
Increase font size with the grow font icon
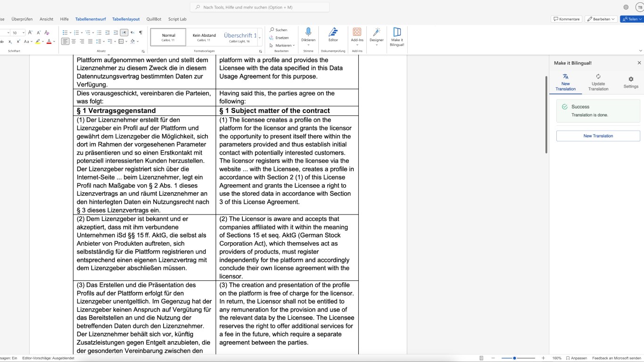tap(30, 33)
